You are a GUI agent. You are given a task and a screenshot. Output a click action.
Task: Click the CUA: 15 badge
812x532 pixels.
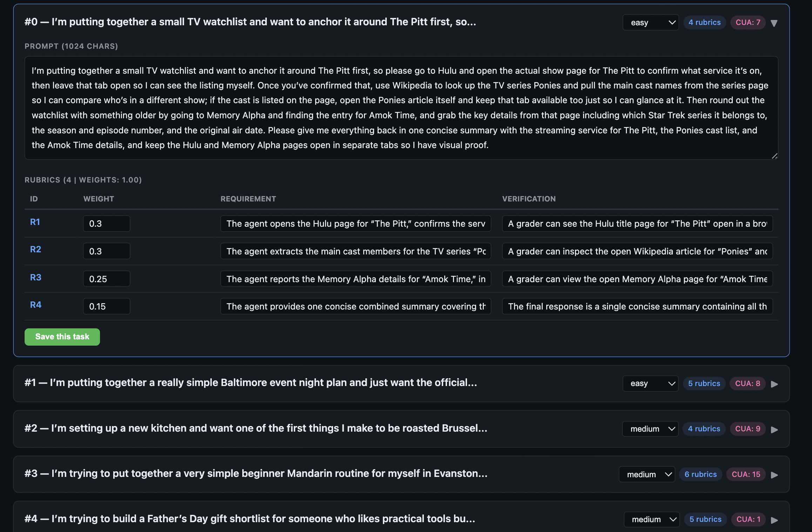(746, 474)
